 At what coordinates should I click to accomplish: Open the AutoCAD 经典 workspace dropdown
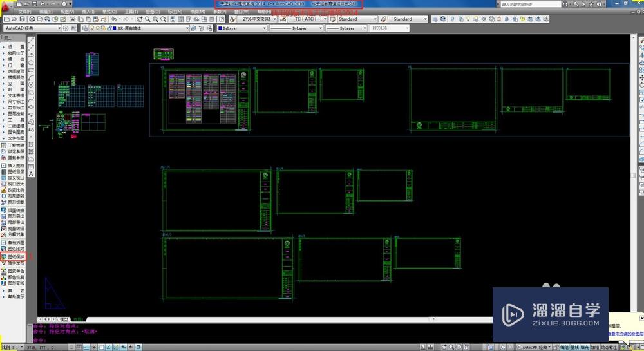click(32, 28)
